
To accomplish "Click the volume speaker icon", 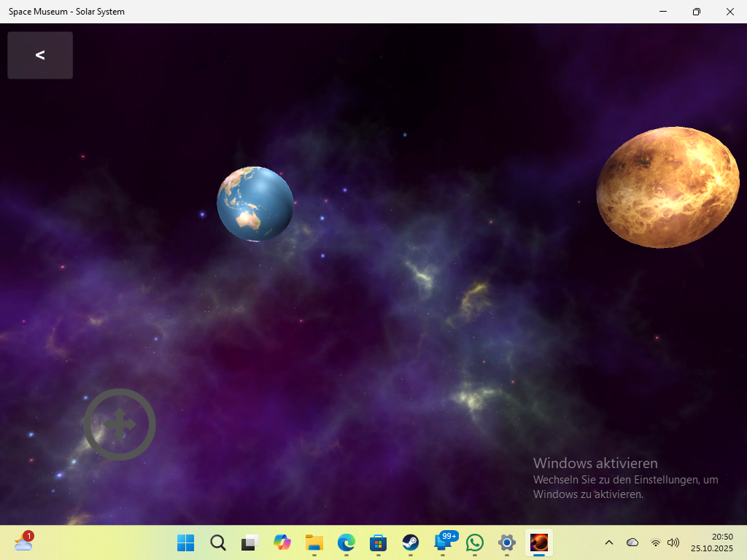I will coord(673,542).
